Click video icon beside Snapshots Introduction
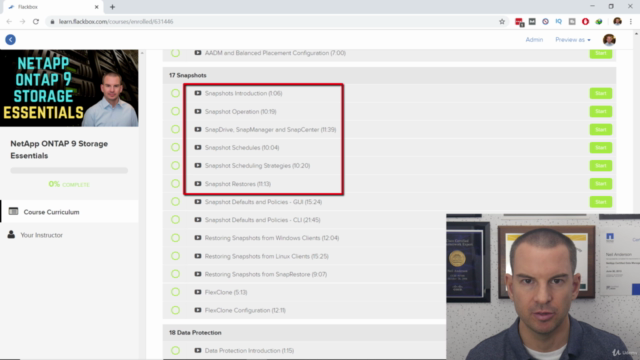The height and width of the screenshot is (360, 640). [198, 93]
